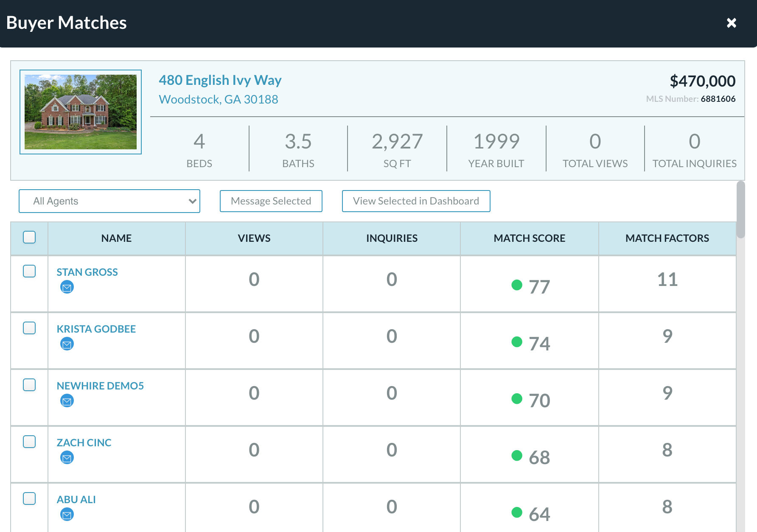The image size is (757, 532).
Task: Check the checkbox next to Stan Gross
Action: point(29,272)
